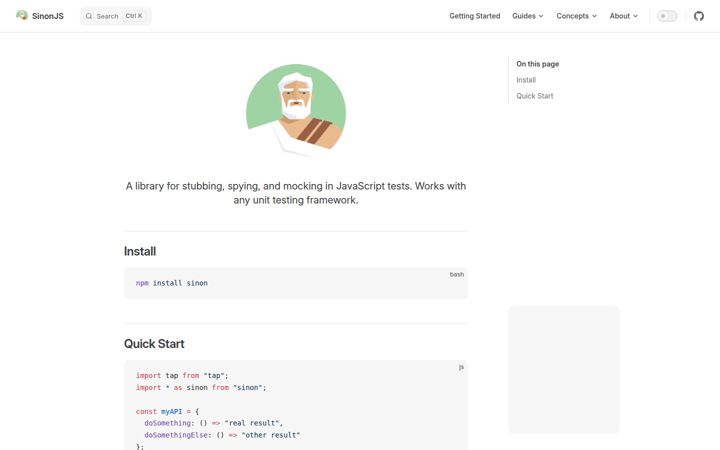Jump to Quick Start in page outline
720x450 pixels.
(534, 96)
